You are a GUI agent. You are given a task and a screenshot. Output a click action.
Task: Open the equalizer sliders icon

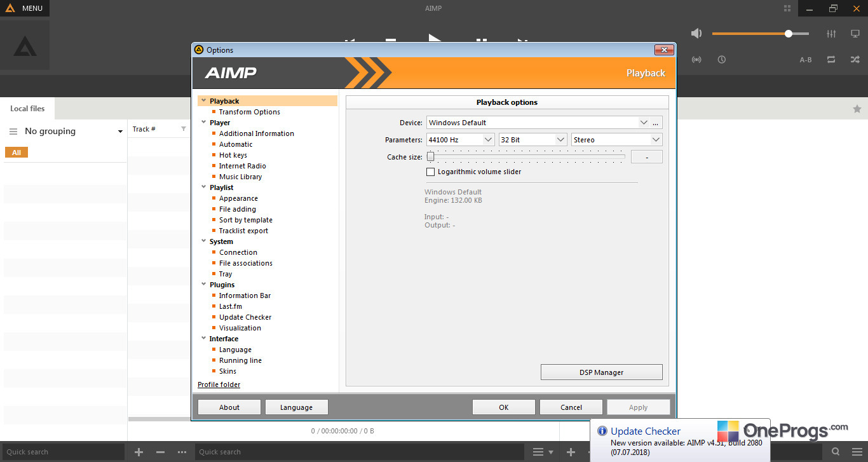831,34
